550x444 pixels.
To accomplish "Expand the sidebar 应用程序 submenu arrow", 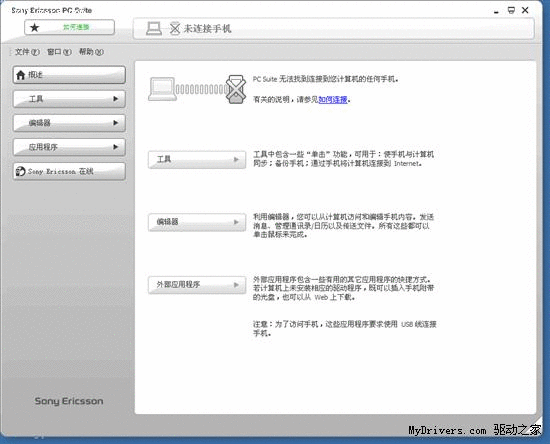I will pyautogui.click(x=115, y=147).
